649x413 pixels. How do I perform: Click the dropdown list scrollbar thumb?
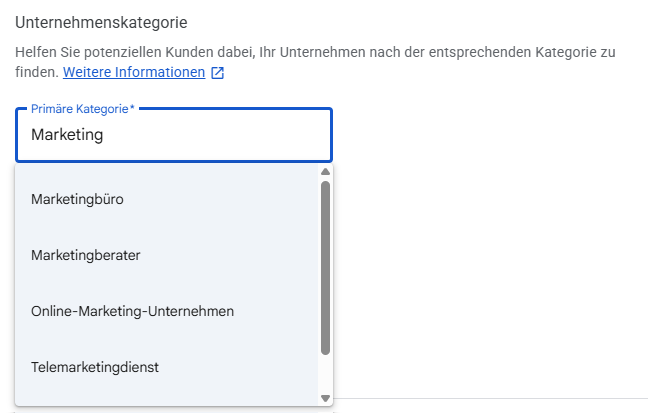[x=325, y=268]
